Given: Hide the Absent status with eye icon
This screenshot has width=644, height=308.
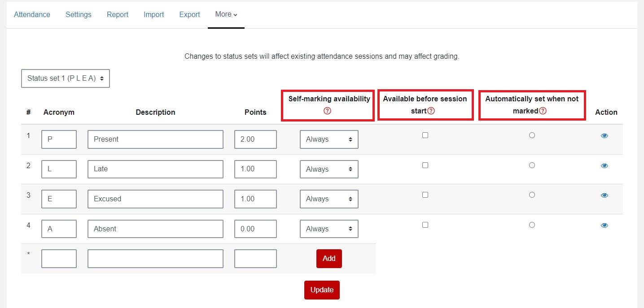Looking at the screenshot, I should 605,226.
